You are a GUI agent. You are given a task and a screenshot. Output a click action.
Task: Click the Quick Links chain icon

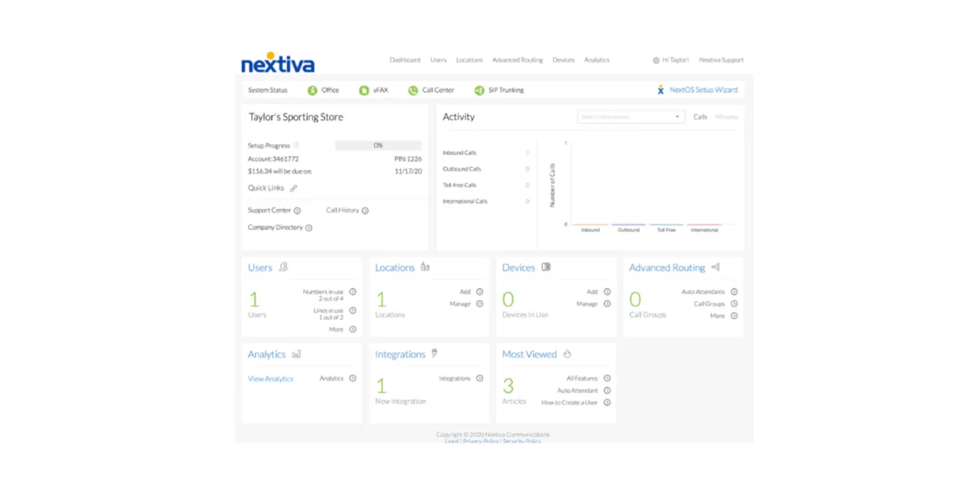point(294,188)
